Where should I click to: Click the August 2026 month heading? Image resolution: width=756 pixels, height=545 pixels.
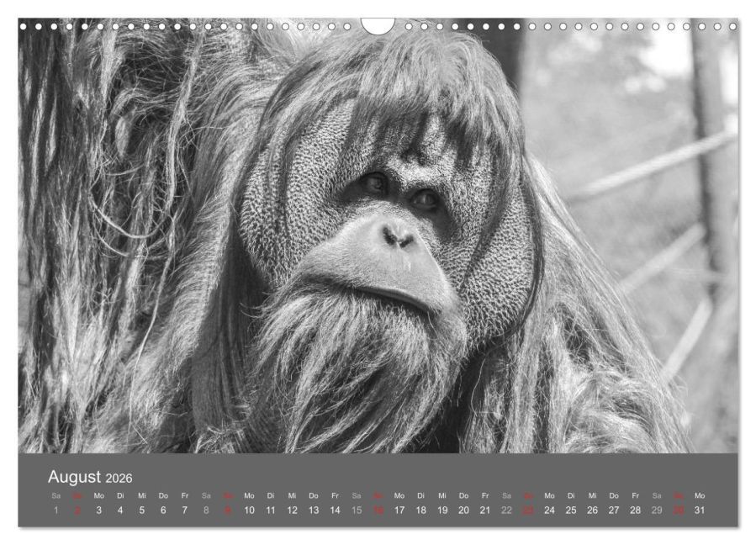point(90,477)
